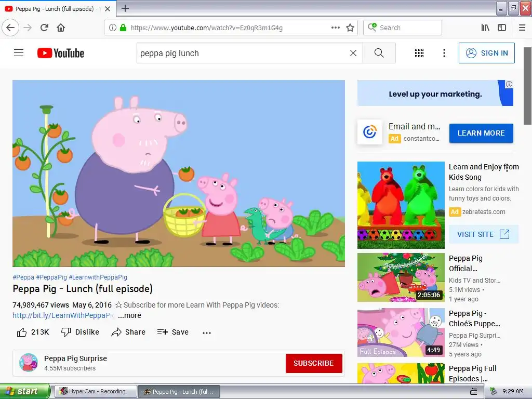Open the YouTube apps grid icon
Image resolution: width=532 pixels, height=399 pixels.
[419, 53]
